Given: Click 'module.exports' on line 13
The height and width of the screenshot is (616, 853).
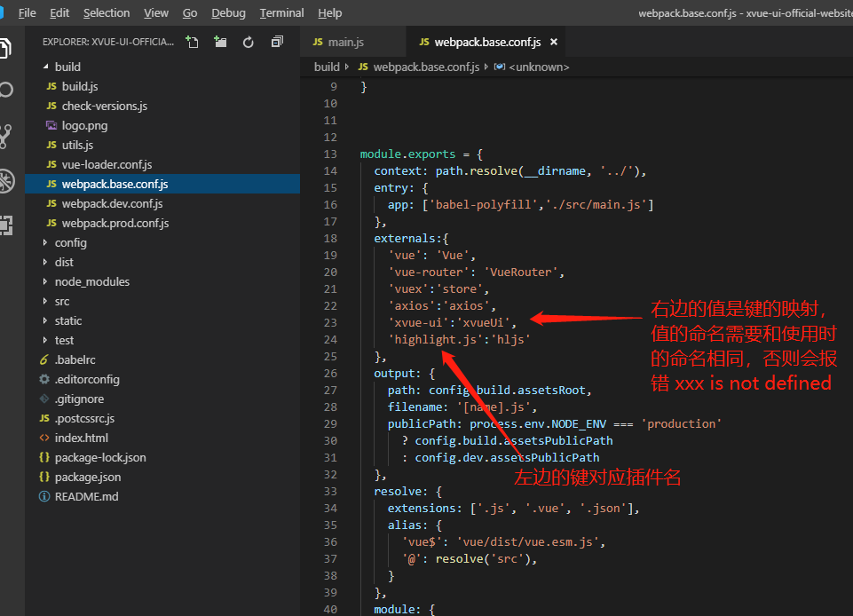Looking at the screenshot, I should tap(407, 154).
